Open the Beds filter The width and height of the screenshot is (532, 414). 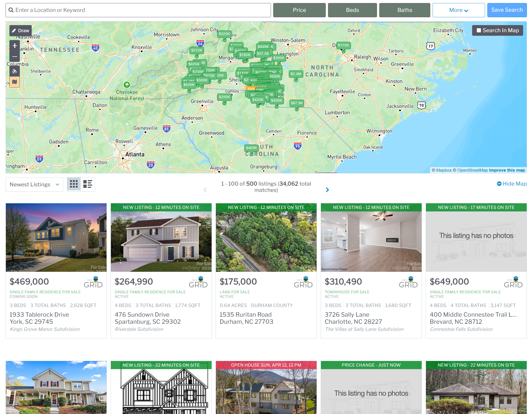(352, 10)
